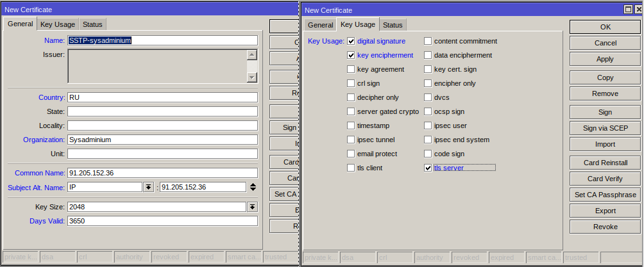Enable encipher only checkbox
644x267 pixels.
pyautogui.click(x=428, y=83)
